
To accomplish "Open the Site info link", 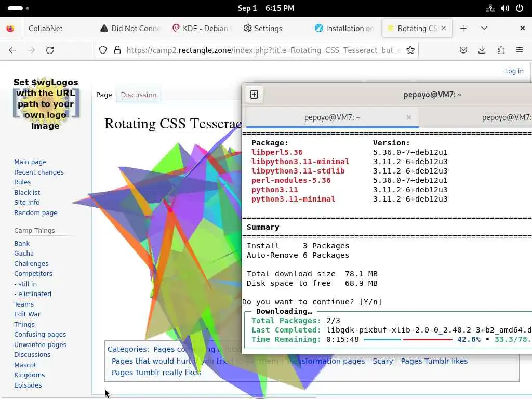I will [x=27, y=203].
